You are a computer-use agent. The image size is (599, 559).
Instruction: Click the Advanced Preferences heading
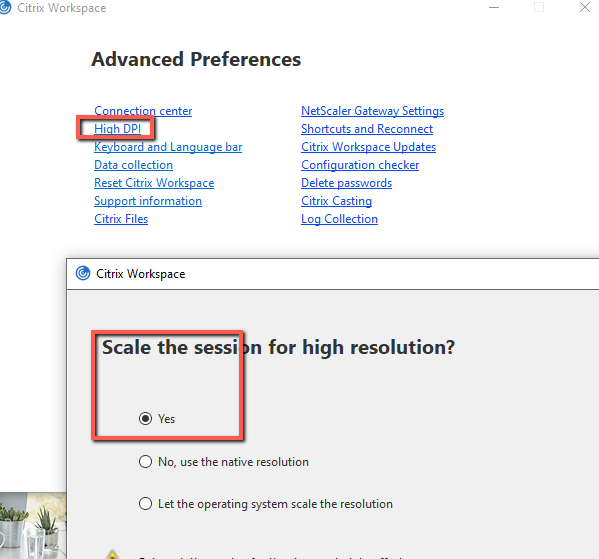pyautogui.click(x=196, y=59)
